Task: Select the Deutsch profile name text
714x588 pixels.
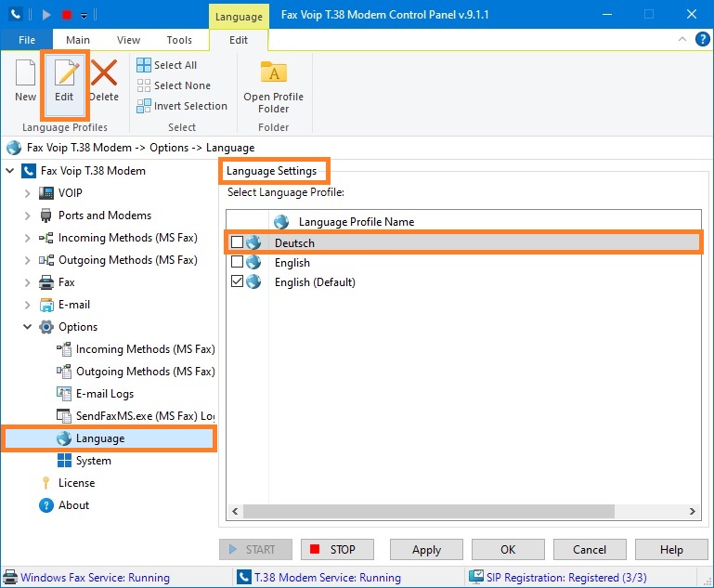Action: point(294,243)
